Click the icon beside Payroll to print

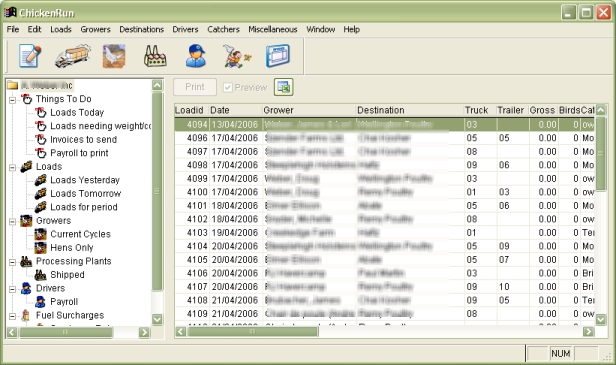40,153
